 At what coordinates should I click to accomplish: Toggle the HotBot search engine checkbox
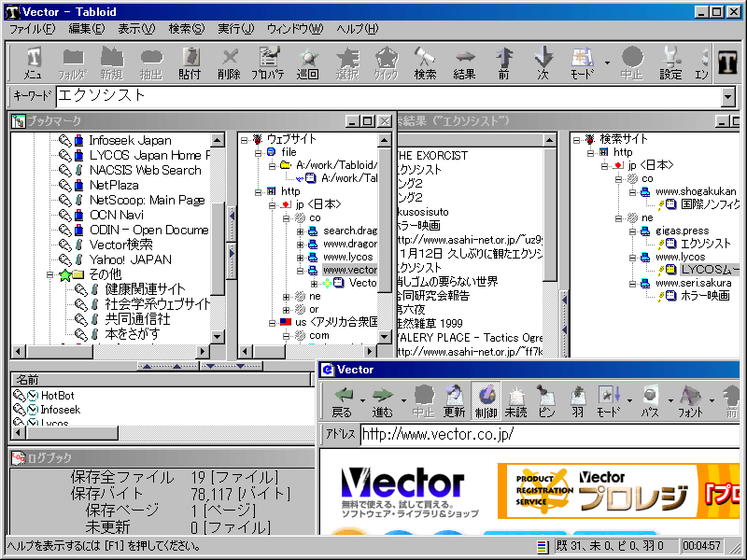pos(33,395)
